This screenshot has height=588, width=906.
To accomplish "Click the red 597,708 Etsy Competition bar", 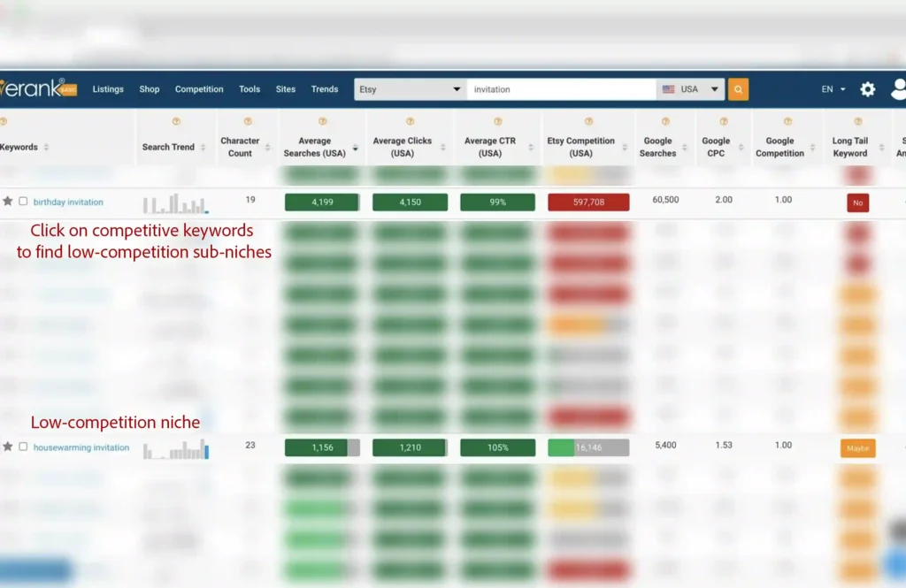I will click(x=588, y=202).
